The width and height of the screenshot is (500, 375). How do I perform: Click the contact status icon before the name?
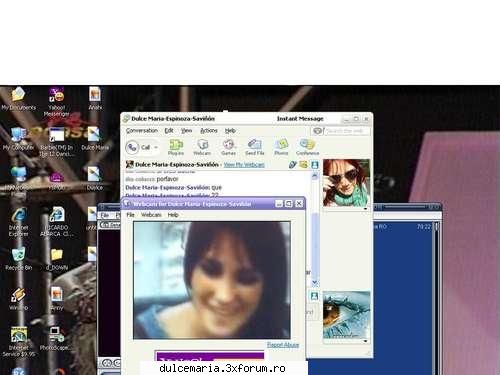click(129, 164)
